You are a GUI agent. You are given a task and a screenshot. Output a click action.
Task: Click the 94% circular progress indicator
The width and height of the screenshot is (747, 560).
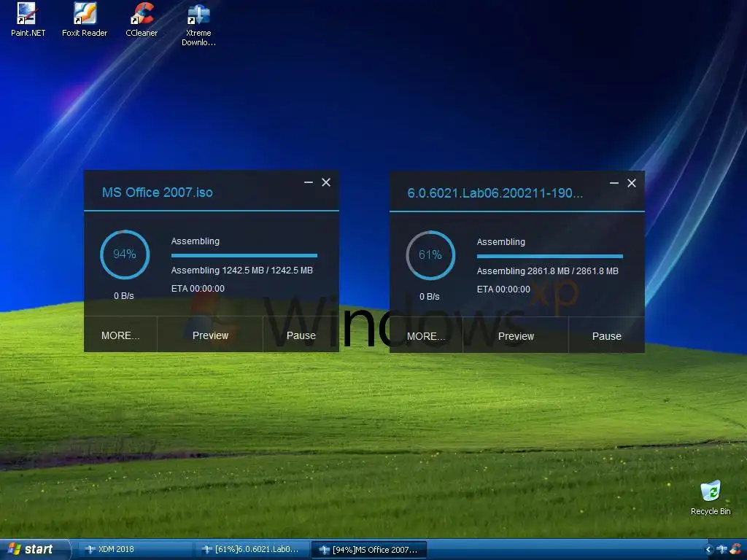[125, 254]
